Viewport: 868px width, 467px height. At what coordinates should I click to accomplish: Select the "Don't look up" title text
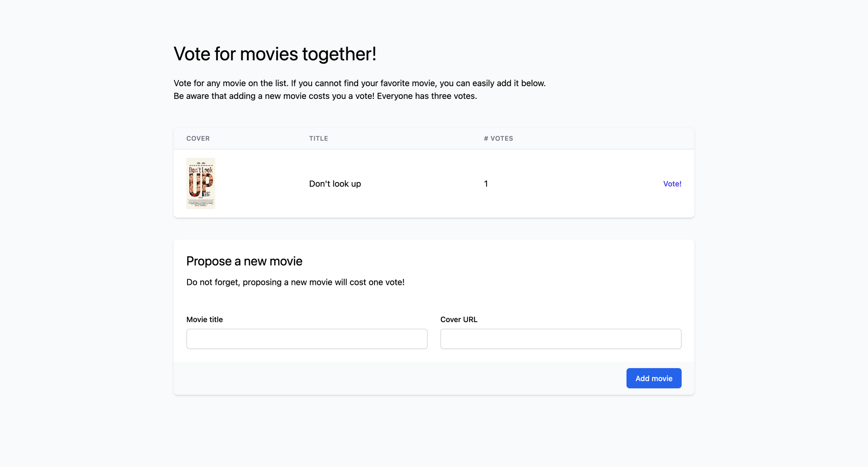pos(335,184)
